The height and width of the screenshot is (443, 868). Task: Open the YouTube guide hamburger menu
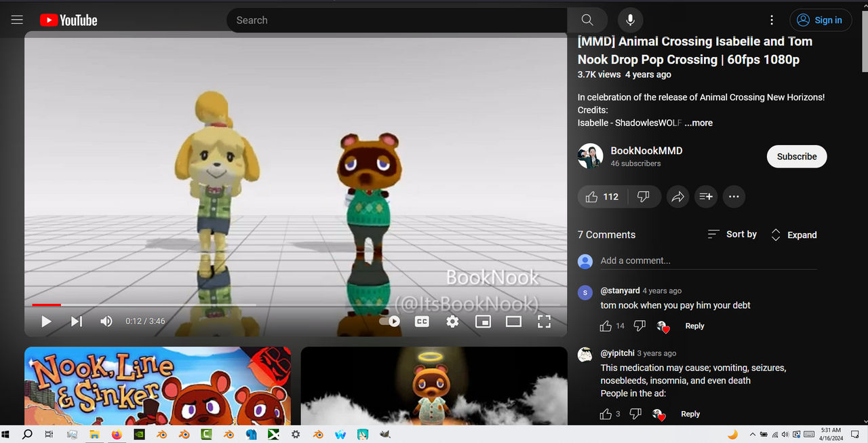(x=17, y=20)
